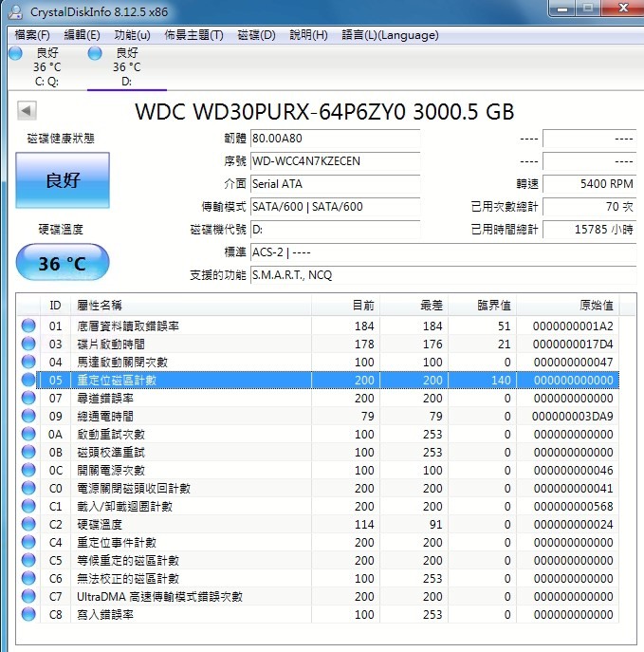Click the 5400 RPM rotation rate field

[590, 184]
